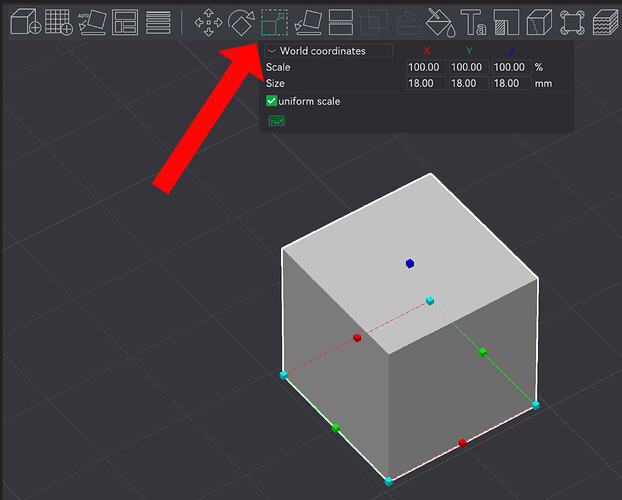622x500 pixels.
Task: Click the Scale X percentage field
Action: click(426, 67)
